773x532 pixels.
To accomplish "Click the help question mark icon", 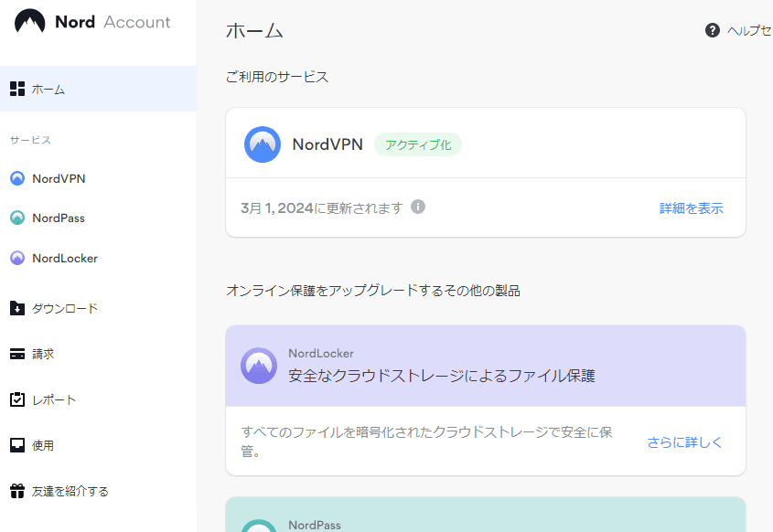I will 713,30.
